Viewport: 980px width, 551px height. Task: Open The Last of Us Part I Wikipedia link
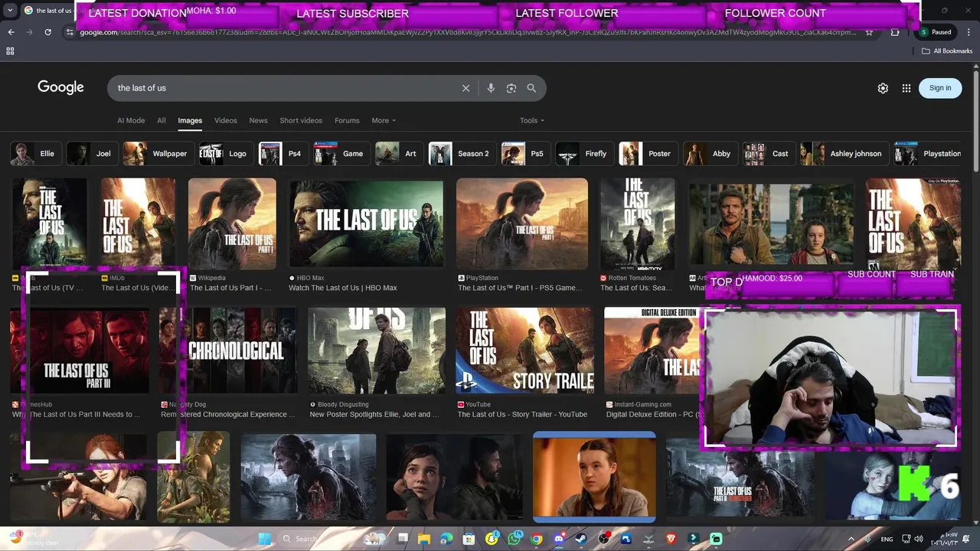point(230,288)
